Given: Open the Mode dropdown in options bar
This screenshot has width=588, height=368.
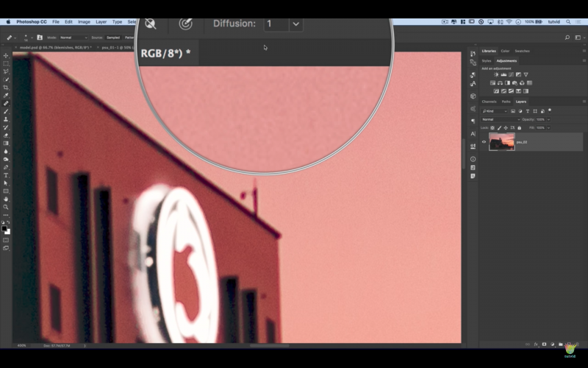Looking at the screenshot, I should [x=73, y=38].
